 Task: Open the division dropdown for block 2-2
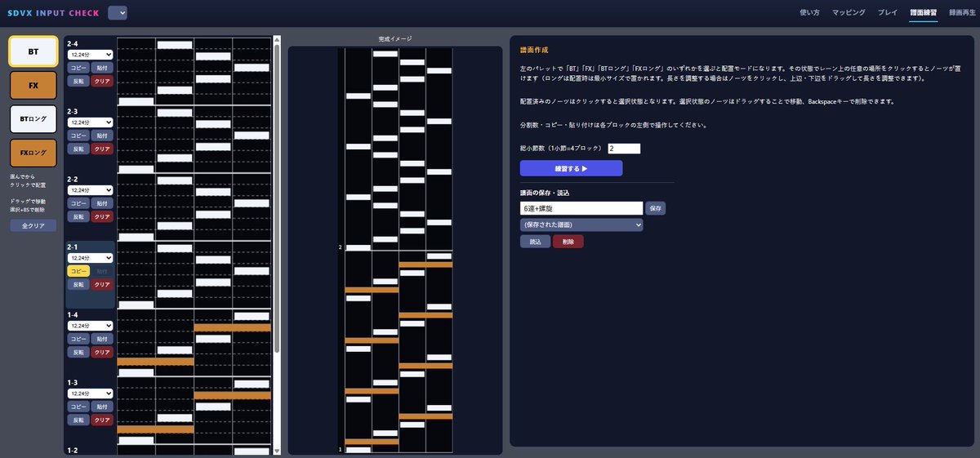(x=90, y=189)
